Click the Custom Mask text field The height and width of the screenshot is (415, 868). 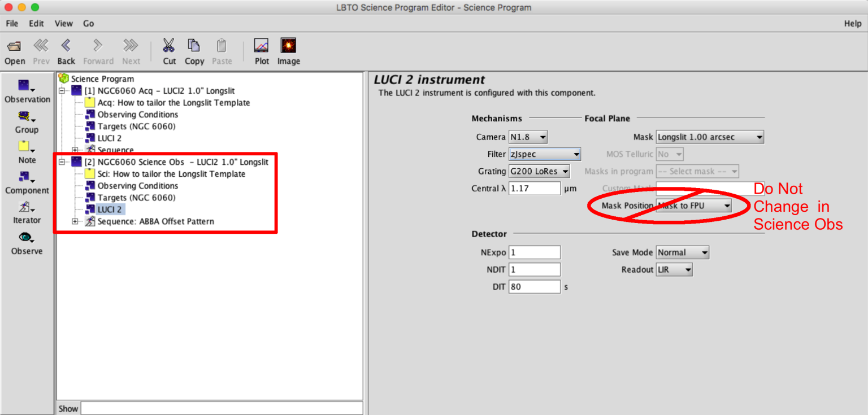pyautogui.click(x=710, y=188)
